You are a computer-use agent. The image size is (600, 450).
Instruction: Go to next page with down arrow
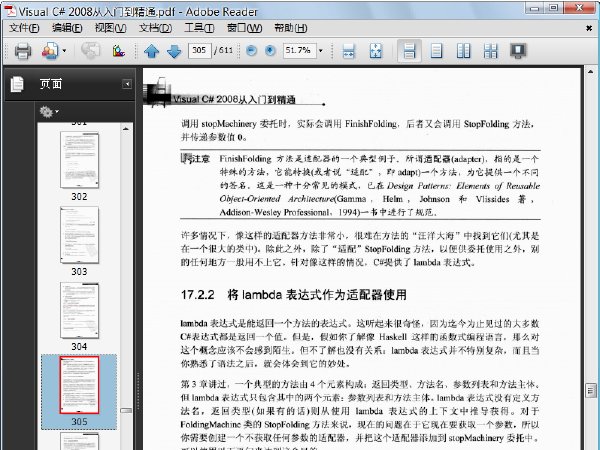coord(174,51)
